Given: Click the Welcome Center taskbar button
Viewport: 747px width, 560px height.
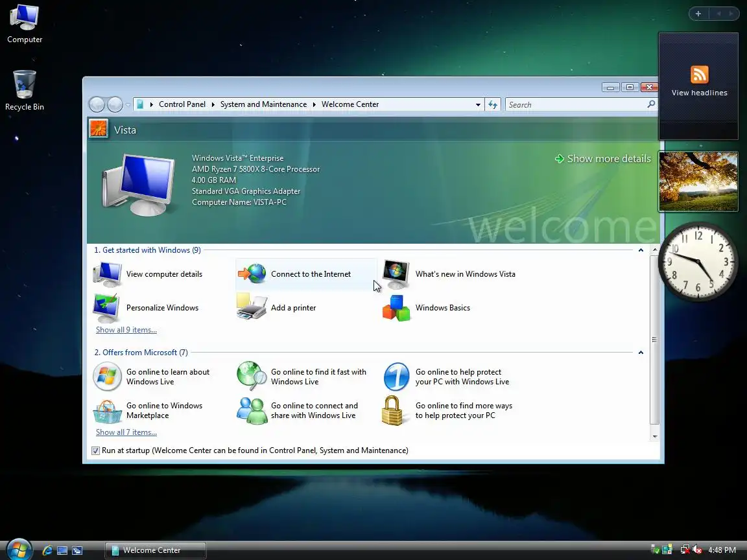Looking at the screenshot, I should (x=156, y=550).
